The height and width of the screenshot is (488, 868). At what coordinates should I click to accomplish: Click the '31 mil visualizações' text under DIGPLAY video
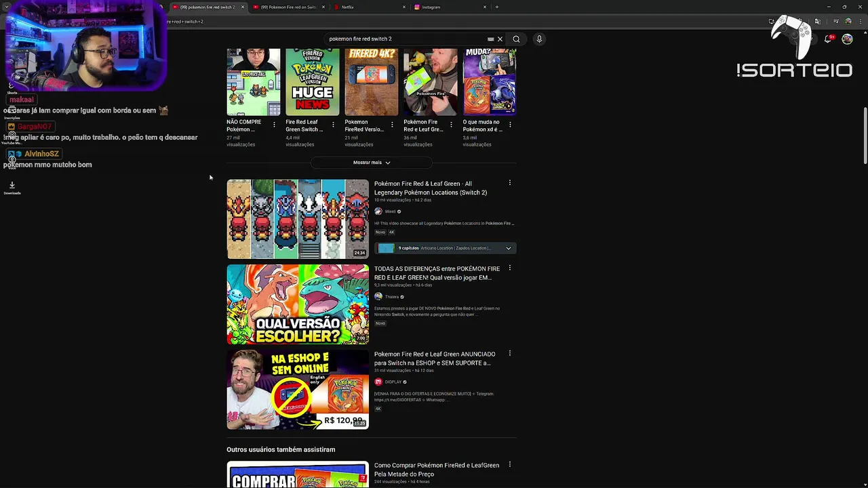click(393, 371)
